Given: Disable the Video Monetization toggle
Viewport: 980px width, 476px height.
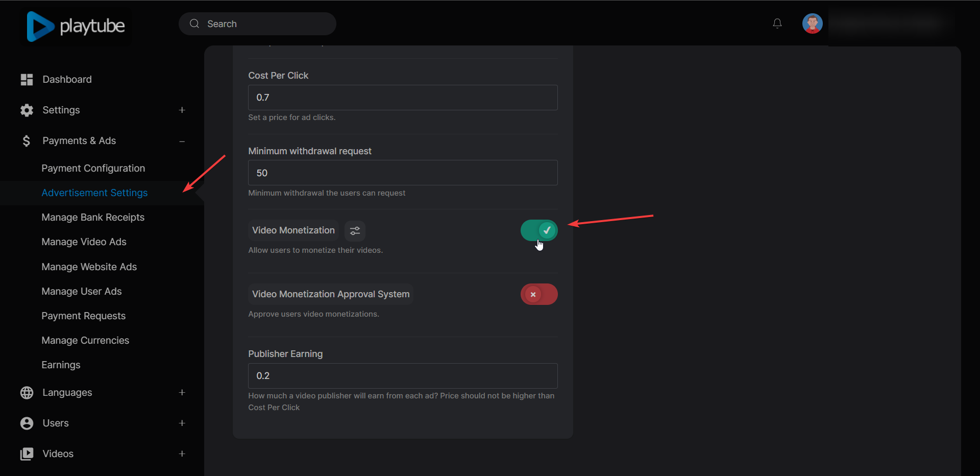Looking at the screenshot, I should click(x=538, y=230).
